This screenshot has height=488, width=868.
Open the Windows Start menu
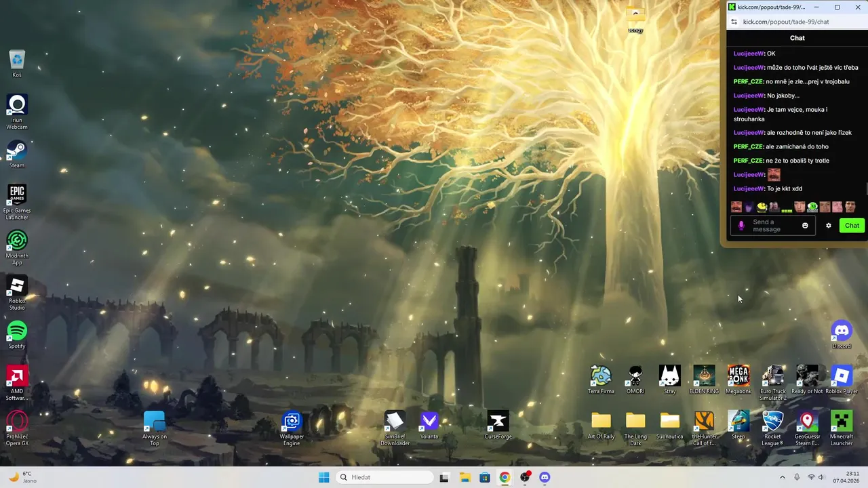324,477
